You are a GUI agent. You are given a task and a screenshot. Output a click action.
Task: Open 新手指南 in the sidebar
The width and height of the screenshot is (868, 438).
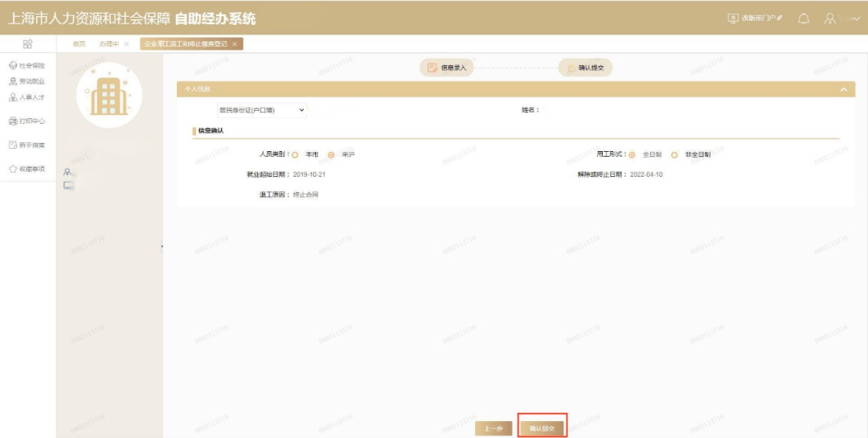[x=27, y=145]
